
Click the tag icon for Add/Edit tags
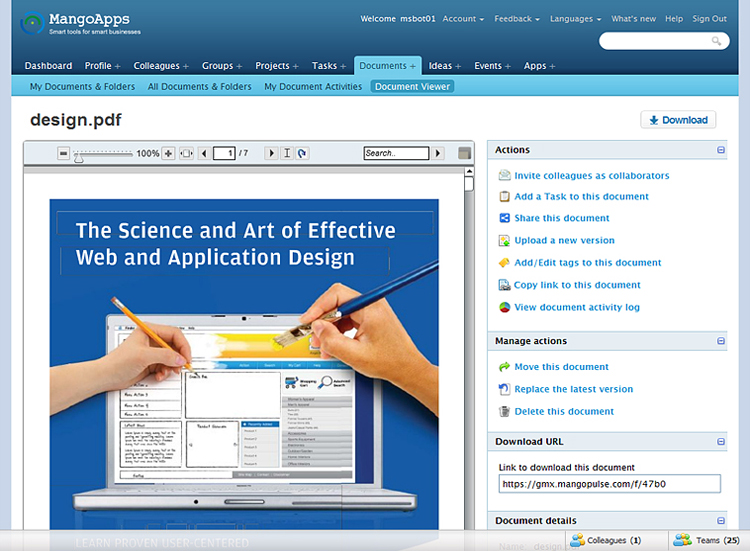[504, 263]
